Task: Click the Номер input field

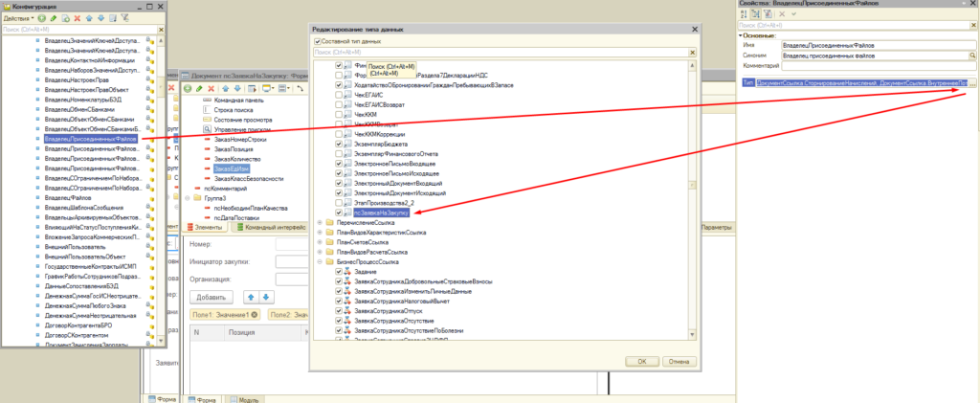Action: (x=293, y=244)
